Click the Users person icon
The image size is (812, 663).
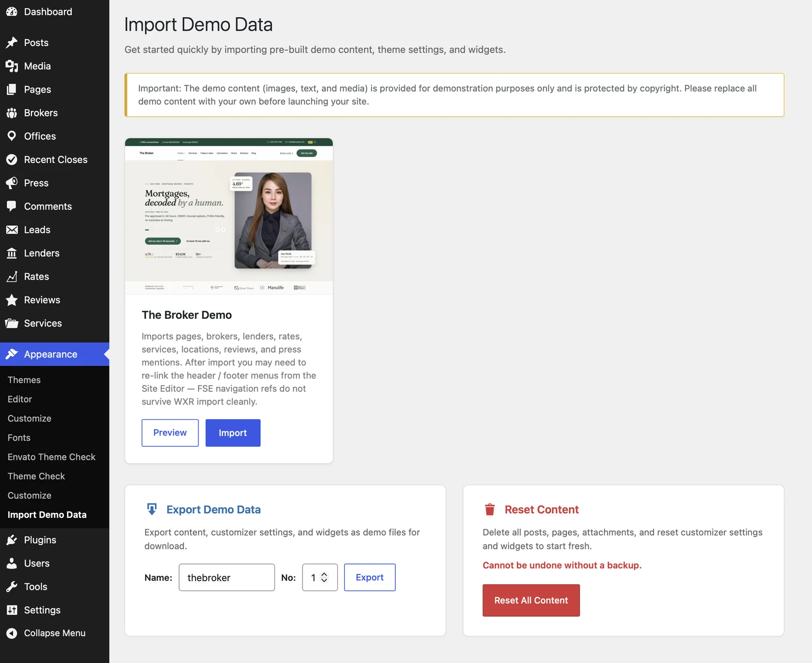point(12,563)
